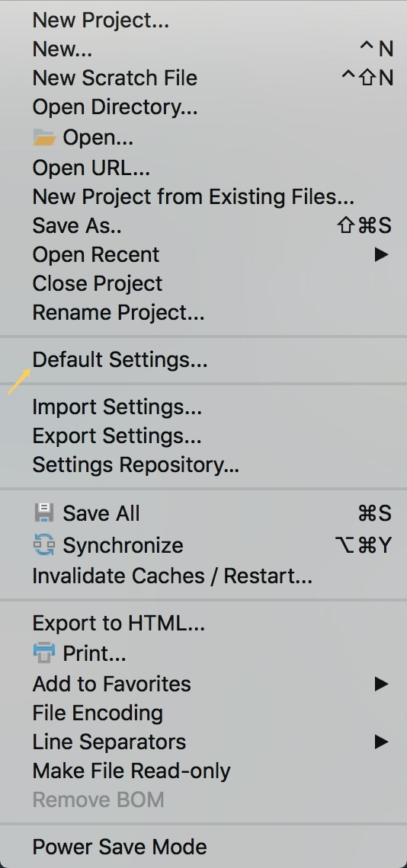Screen dimensions: 407x868
Task: Select Close Project menu item
Action: tap(203, 283)
